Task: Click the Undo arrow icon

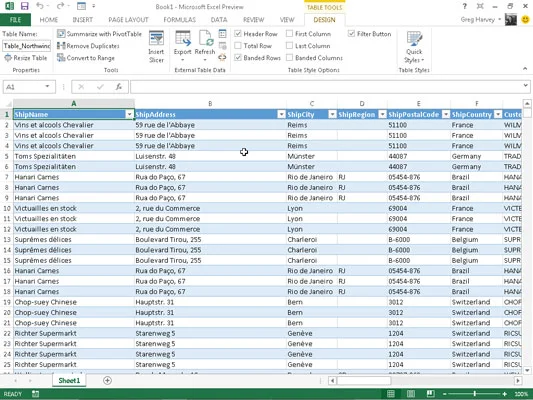Action: 40,6
